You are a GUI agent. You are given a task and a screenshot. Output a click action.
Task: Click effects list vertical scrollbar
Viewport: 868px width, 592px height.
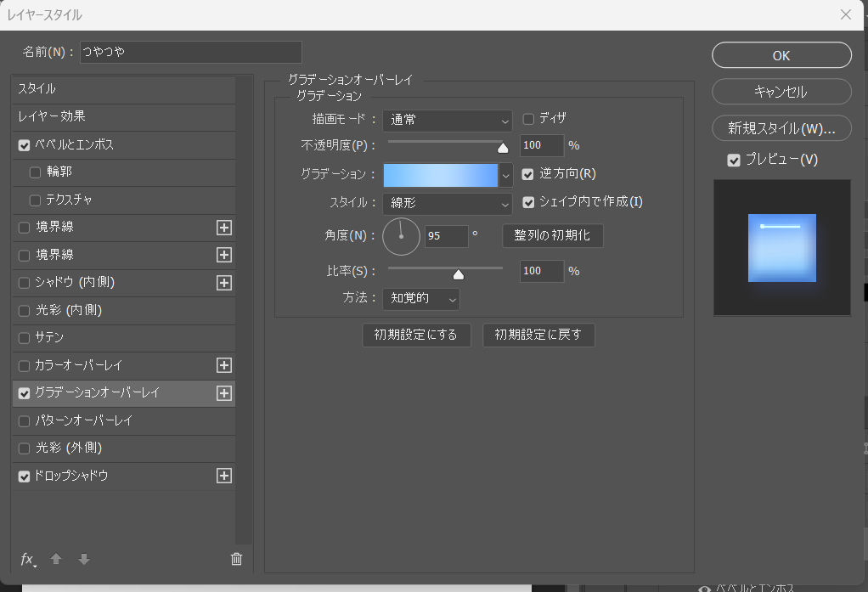pyautogui.click(x=243, y=310)
